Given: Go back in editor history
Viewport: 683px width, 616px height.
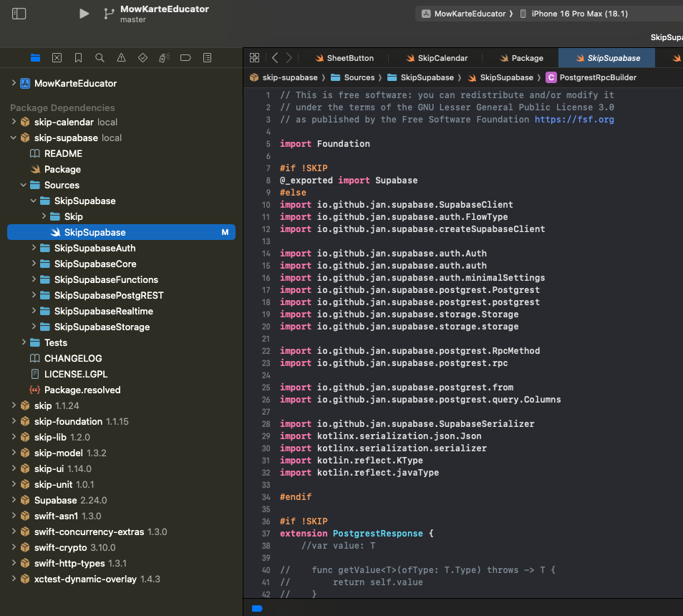Looking at the screenshot, I should tap(275, 57).
